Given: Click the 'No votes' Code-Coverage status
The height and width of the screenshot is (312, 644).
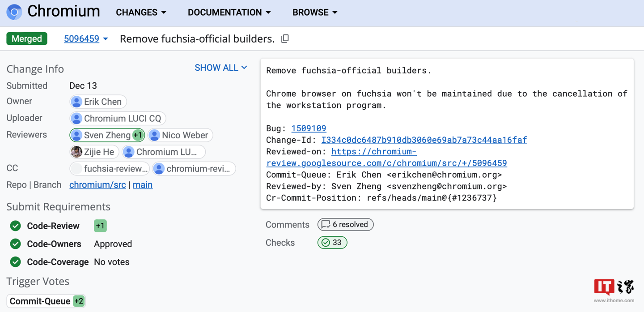Looking at the screenshot, I should click(111, 262).
